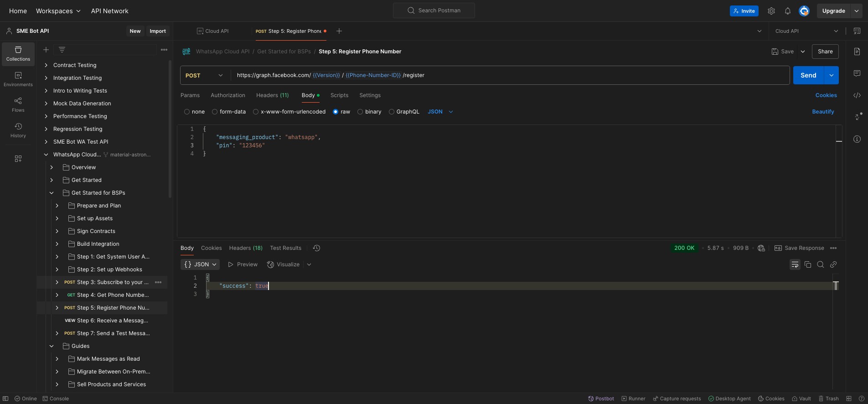868x404 pixels.
Task: Switch to the Authorization tab
Action: click(228, 95)
